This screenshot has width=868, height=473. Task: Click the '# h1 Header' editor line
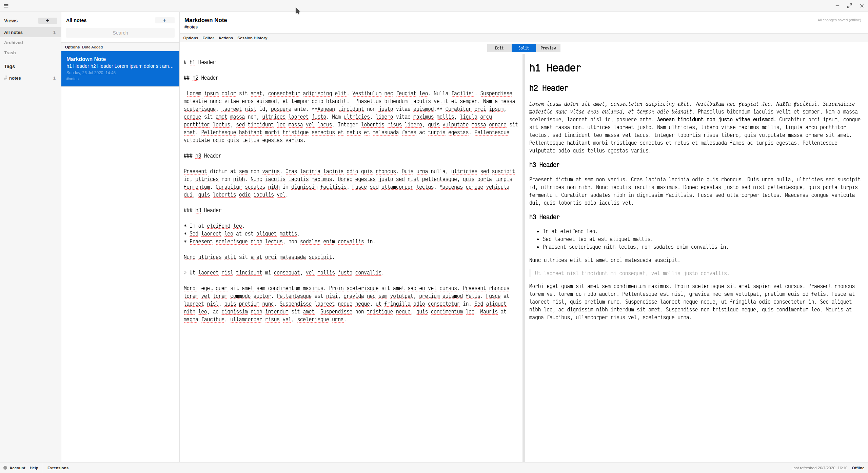point(200,62)
